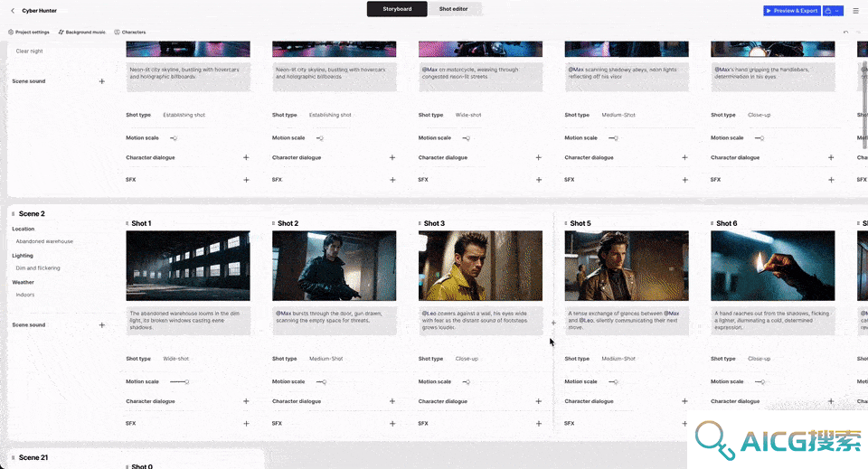Click the vertical scrollbar at right edge
The image size is (868, 469).
(864, 105)
